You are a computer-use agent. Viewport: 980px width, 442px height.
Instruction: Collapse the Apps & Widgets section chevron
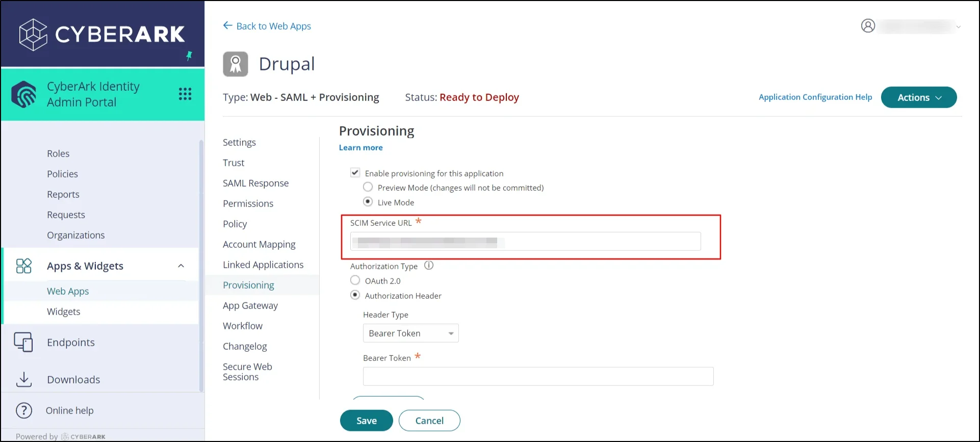click(181, 266)
